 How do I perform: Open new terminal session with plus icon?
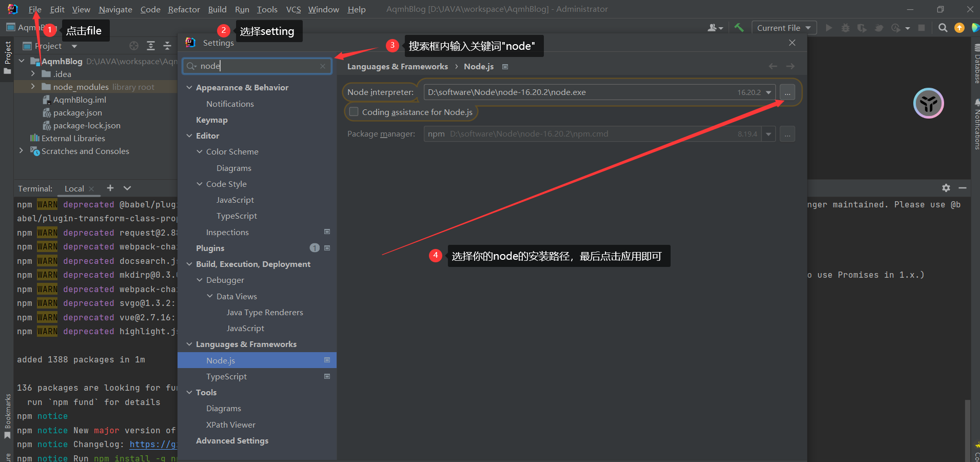click(110, 188)
